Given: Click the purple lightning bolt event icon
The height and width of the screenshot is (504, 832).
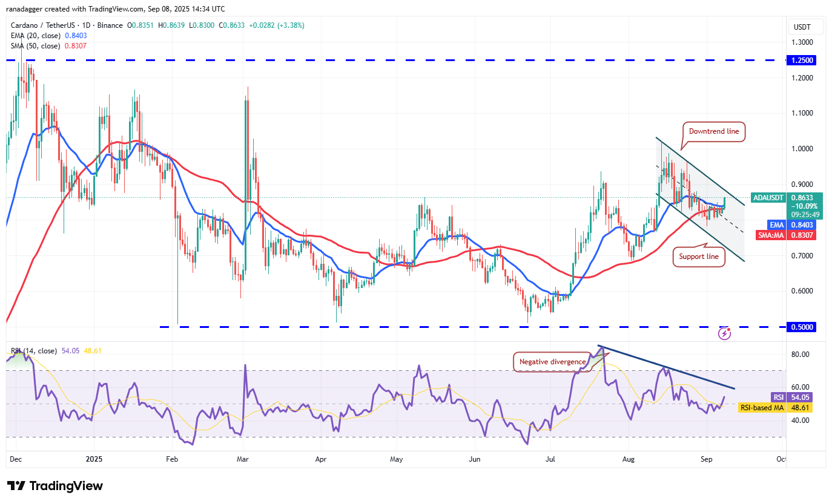Looking at the screenshot, I should click(x=724, y=333).
